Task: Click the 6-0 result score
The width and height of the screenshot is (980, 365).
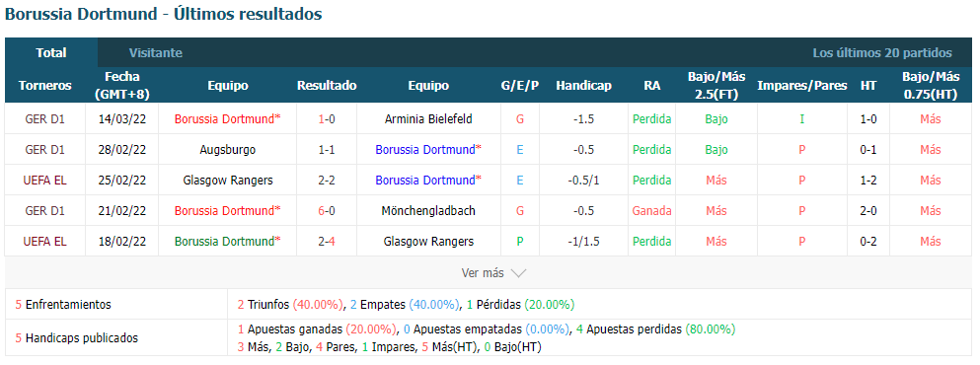Action: (327, 211)
